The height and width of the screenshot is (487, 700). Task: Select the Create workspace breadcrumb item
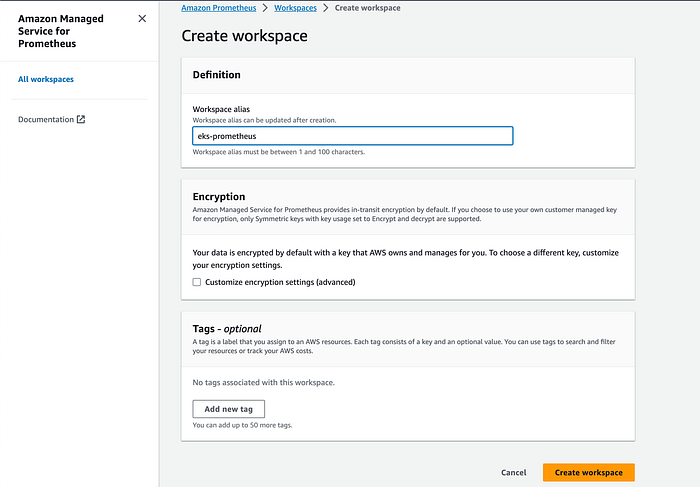pyautogui.click(x=368, y=8)
